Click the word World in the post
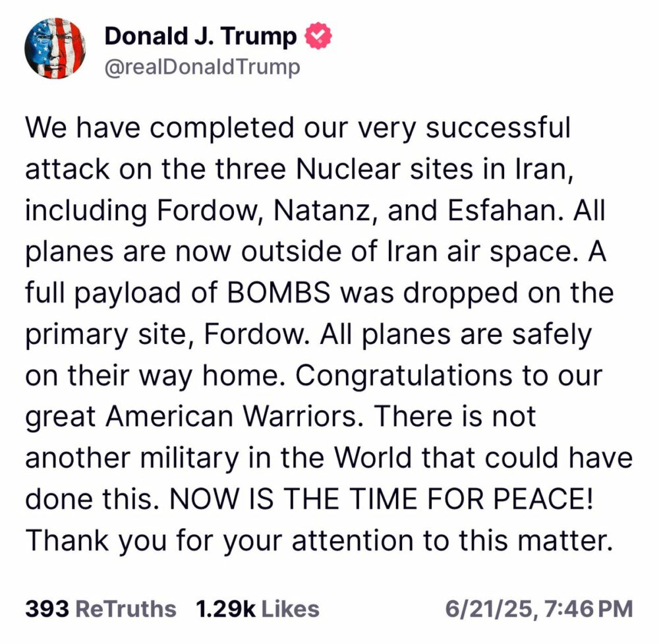659x644 pixels. 373,457
